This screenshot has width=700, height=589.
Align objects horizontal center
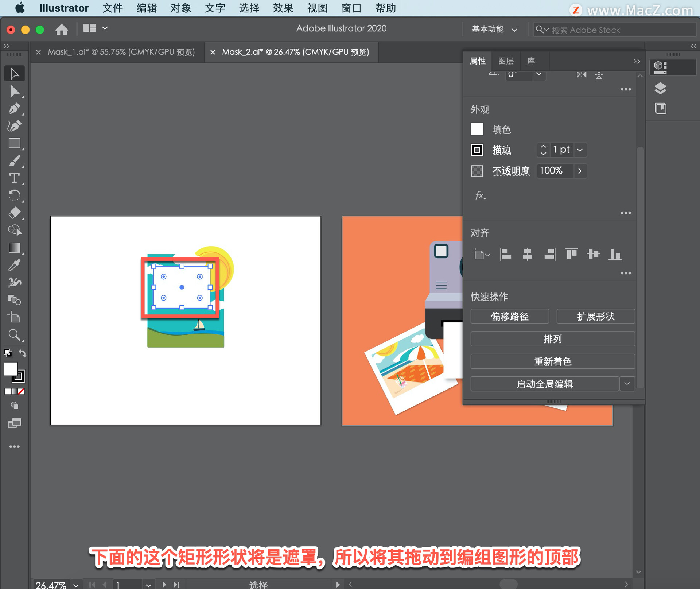tap(527, 254)
